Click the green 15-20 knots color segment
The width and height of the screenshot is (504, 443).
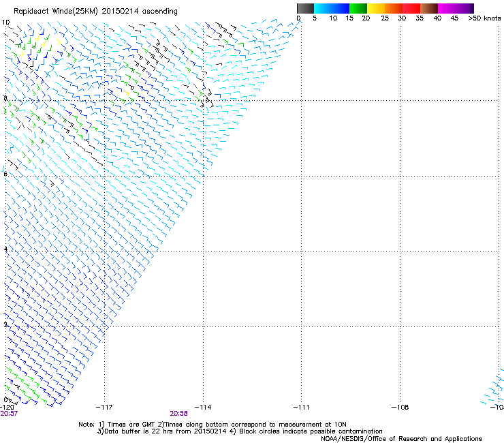(358, 8)
